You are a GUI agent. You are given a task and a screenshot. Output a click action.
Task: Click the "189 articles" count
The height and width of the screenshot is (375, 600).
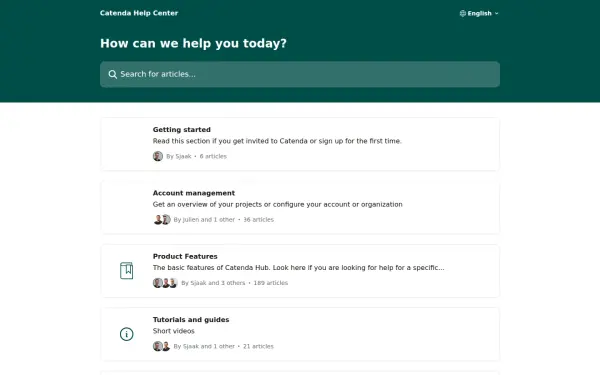coord(271,283)
